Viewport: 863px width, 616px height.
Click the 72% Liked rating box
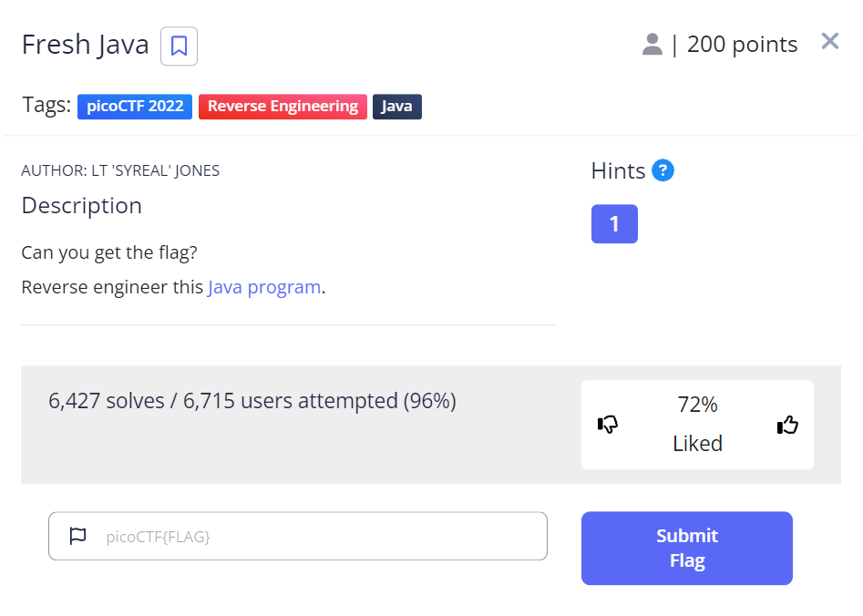697,424
